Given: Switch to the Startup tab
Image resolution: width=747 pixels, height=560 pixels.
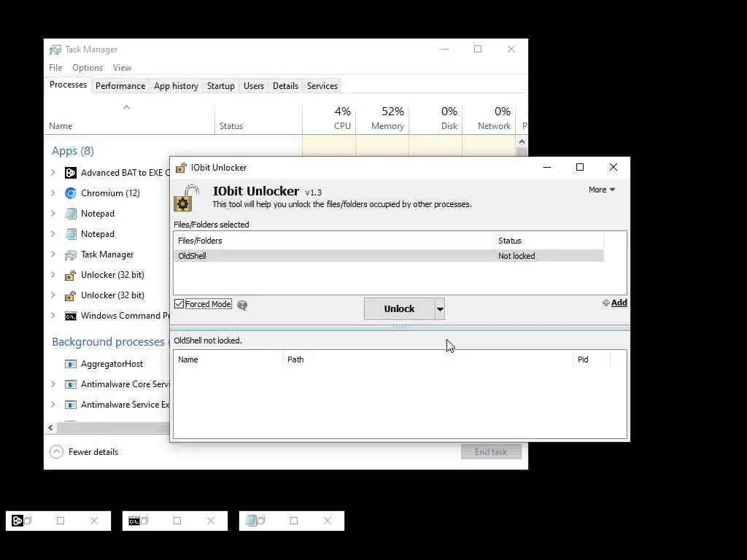Looking at the screenshot, I should (220, 86).
